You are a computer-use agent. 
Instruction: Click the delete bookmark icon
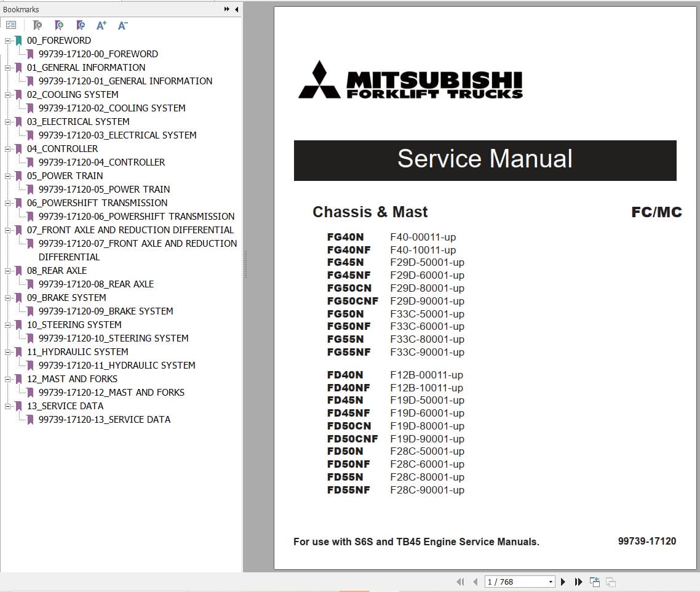(x=38, y=25)
